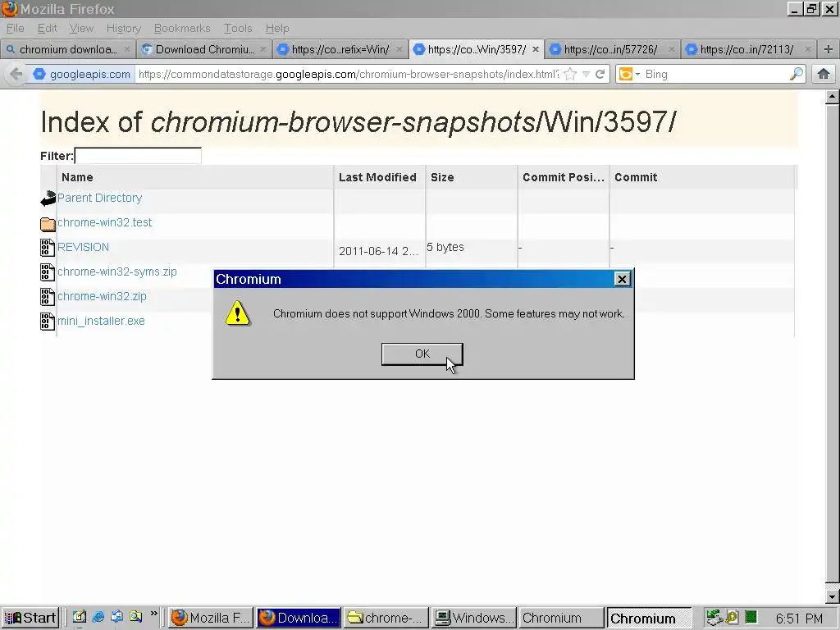
Task: Click the Firefox back arrow button
Action: [x=16, y=74]
